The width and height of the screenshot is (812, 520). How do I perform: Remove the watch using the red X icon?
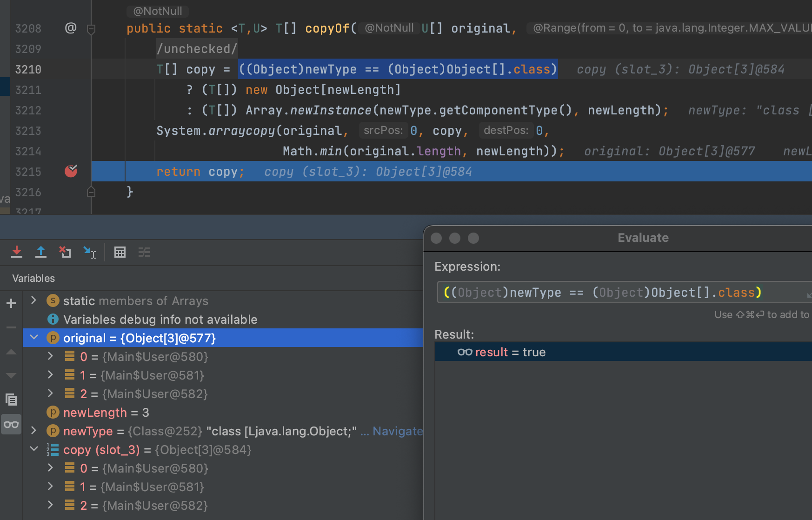pos(65,252)
